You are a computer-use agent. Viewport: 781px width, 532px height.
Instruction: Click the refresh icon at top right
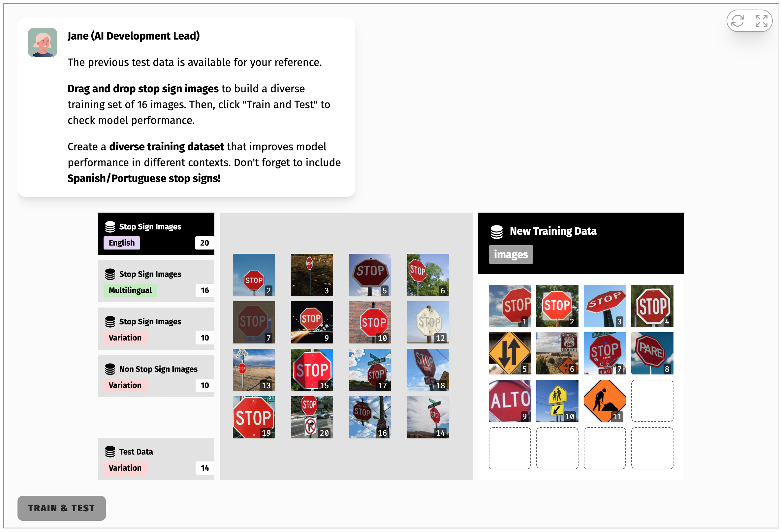737,21
